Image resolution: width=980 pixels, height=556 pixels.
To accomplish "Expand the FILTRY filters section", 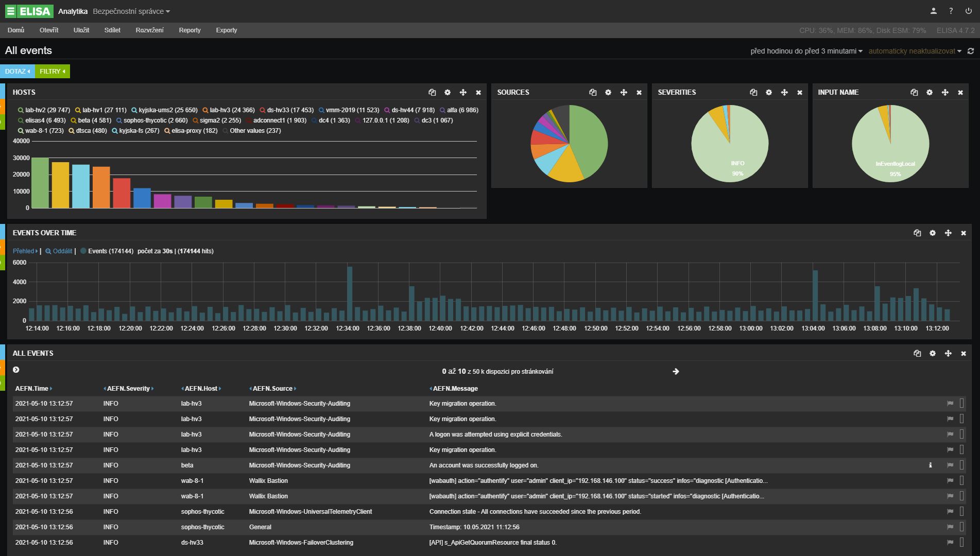I will click(x=52, y=71).
